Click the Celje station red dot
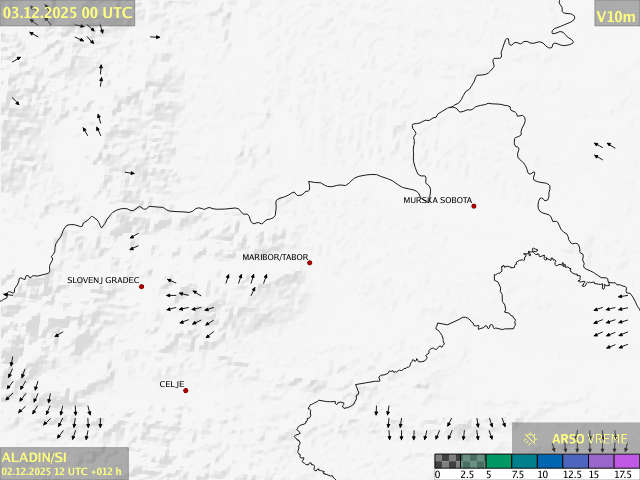This screenshot has height=480, width=640. tap(185, 390)
